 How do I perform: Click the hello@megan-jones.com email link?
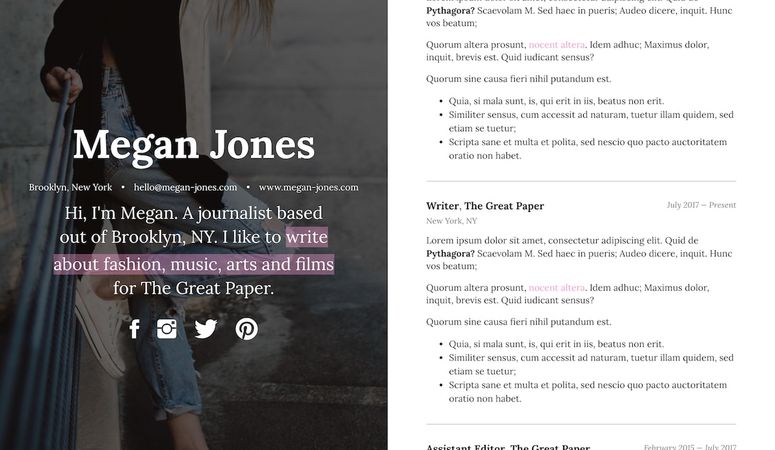185,187
